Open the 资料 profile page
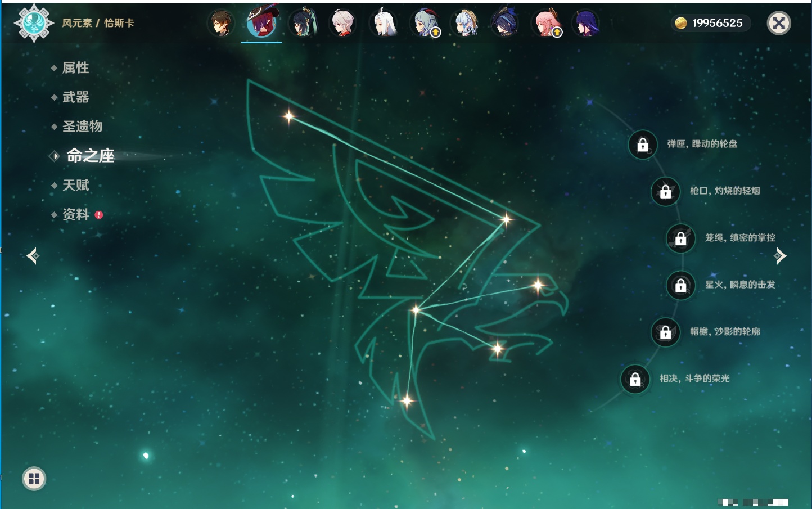 75,214
